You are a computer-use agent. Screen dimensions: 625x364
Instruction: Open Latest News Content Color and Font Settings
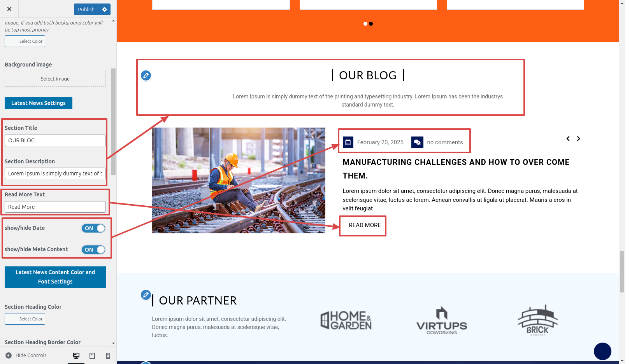point(55,277)
